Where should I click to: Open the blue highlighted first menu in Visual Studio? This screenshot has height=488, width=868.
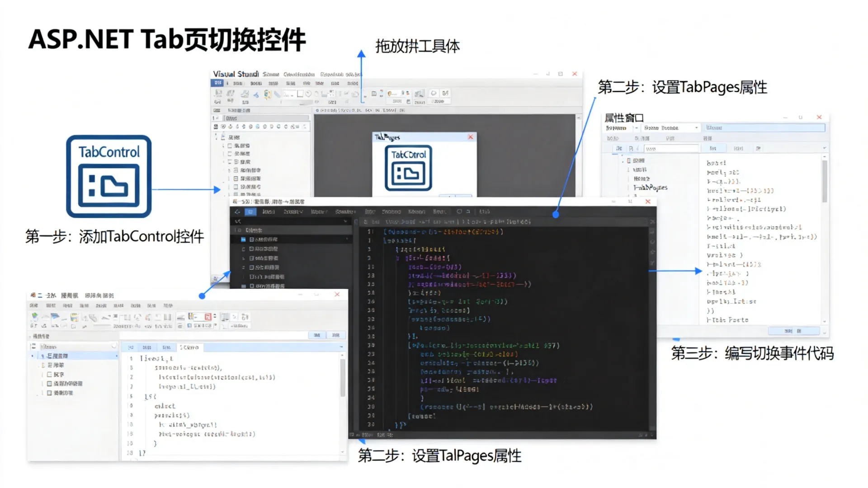[x=217, y=83]
